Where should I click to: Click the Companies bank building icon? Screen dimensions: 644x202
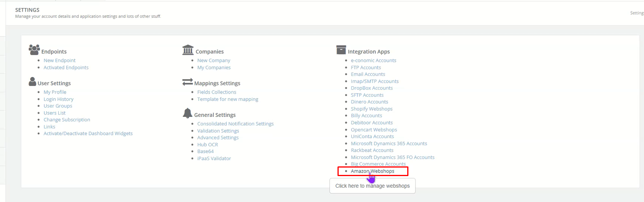[x=188, y=50]
